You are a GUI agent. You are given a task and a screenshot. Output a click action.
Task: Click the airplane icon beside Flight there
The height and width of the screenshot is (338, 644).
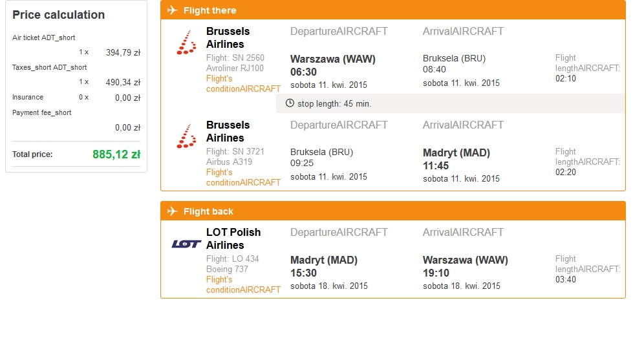point(173,10)
